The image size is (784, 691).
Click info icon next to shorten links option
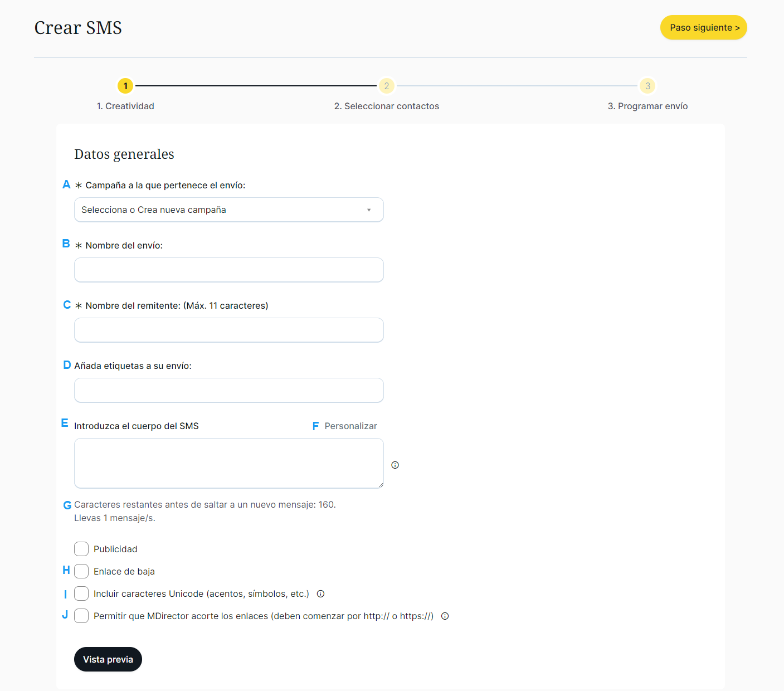pos(445,616)
